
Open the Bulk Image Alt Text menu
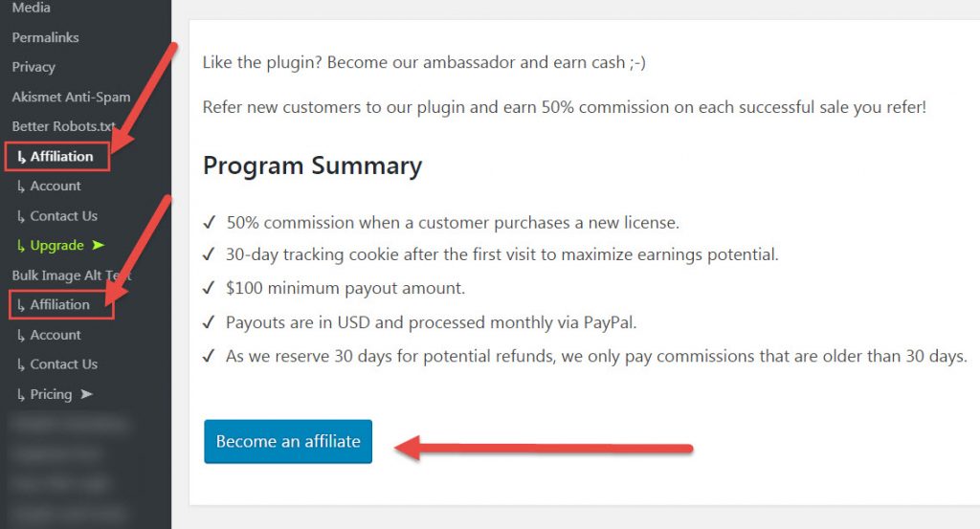(x=72, y=276)
